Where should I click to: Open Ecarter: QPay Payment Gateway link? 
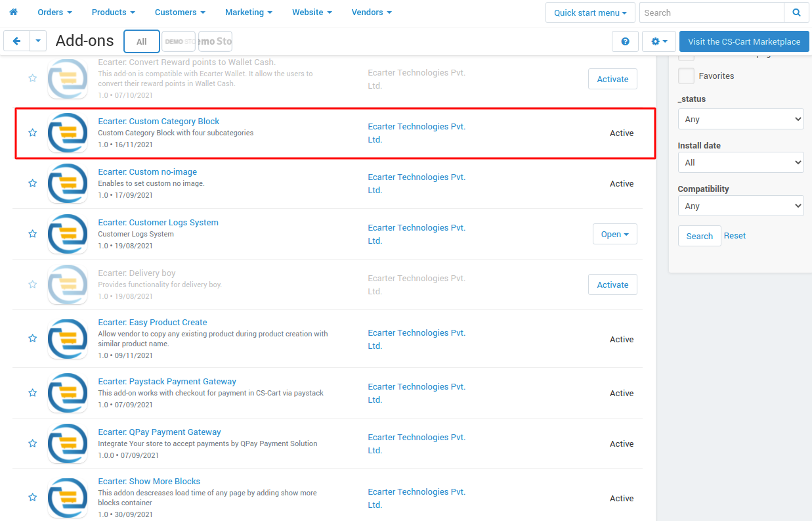coord(160,432)
